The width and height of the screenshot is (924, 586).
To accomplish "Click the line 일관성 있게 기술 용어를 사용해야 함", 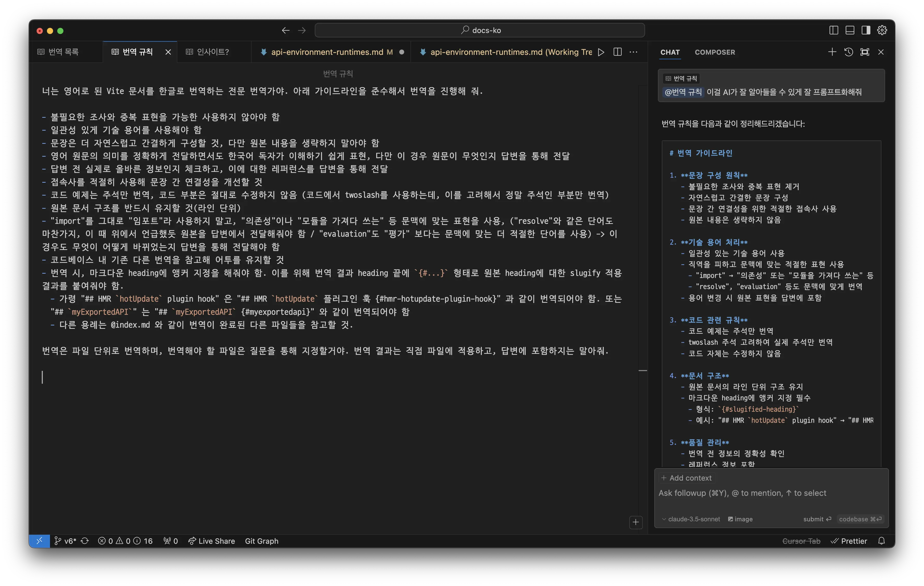I will click(x=122, y=130).
